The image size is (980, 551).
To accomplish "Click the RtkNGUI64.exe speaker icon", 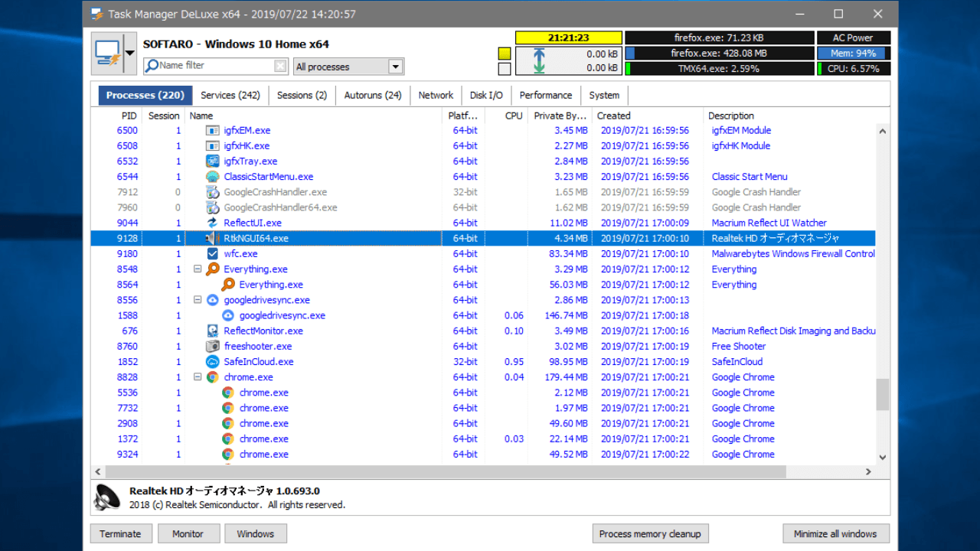I will (213, 238).
